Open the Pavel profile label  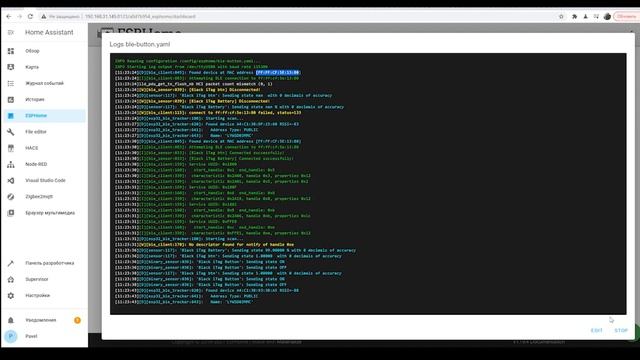pos(31,336)
